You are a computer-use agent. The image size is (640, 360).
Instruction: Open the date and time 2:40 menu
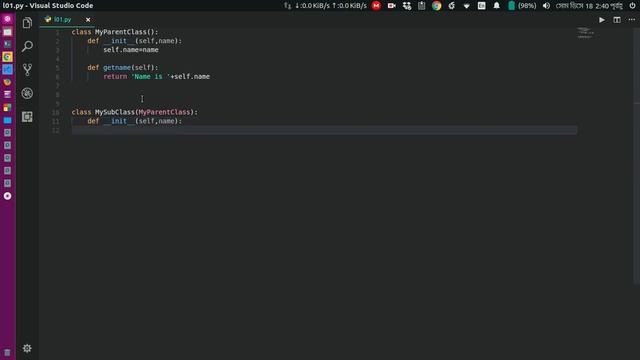coord(589,6)
